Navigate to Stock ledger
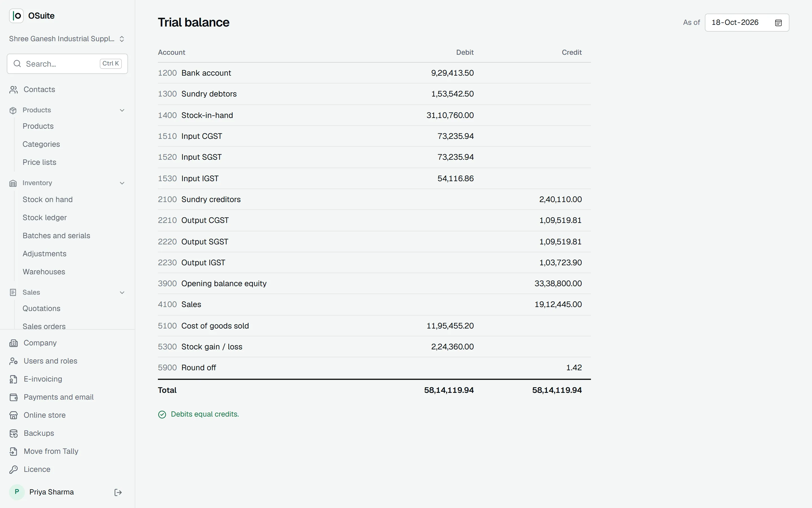Screen dimensions: 812x508 click(x=45, y=218)
